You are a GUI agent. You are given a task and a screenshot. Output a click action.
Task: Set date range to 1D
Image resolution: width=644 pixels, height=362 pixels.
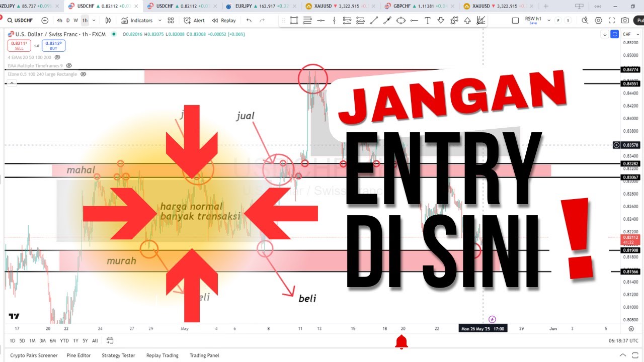tap(12, 341)
